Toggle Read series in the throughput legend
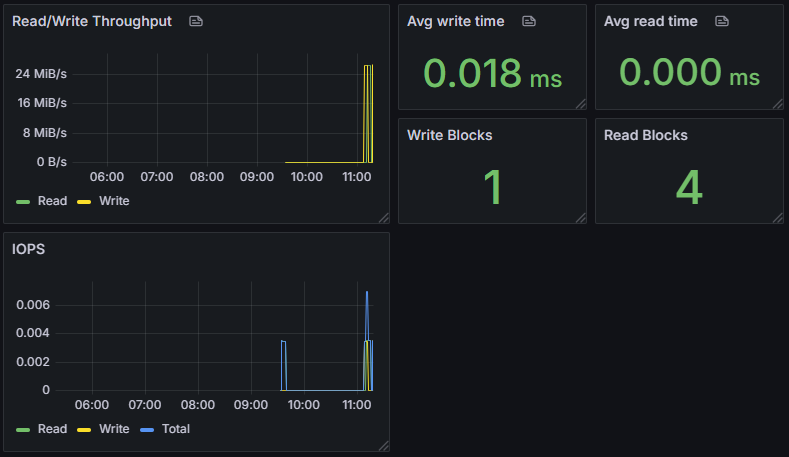This screenshot has height=457, width=789. (x=52, y=201)
